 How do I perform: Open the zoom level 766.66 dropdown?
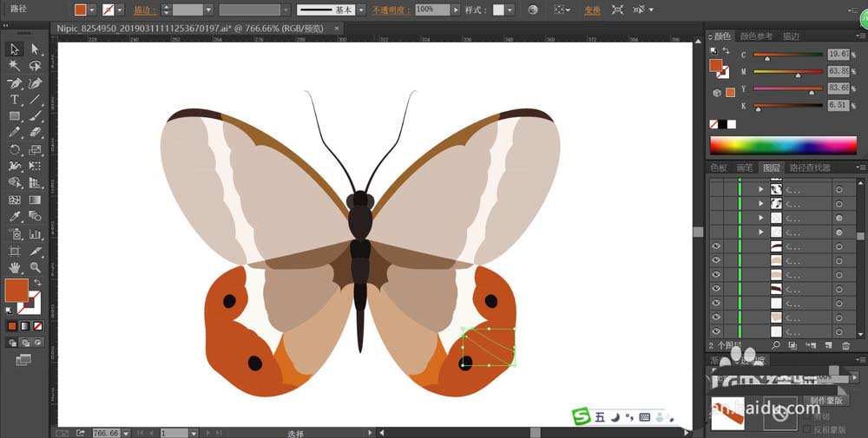coord(126,432)
